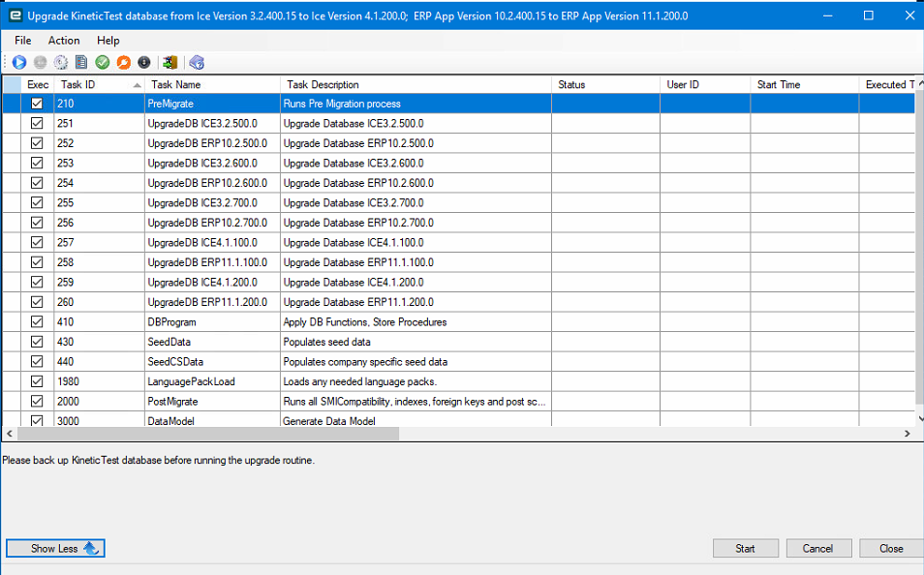Click description 'Runs Pre Migration process'
This screenshot has height=575, width=924.
click(x=342, y=104)
